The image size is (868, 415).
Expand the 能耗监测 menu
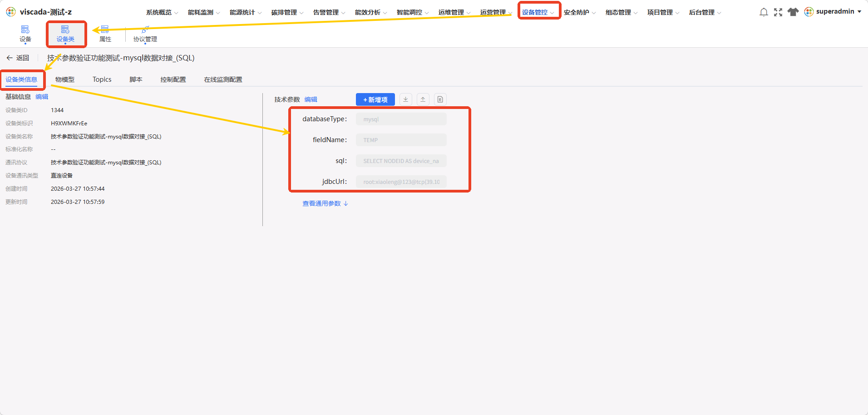204,12
